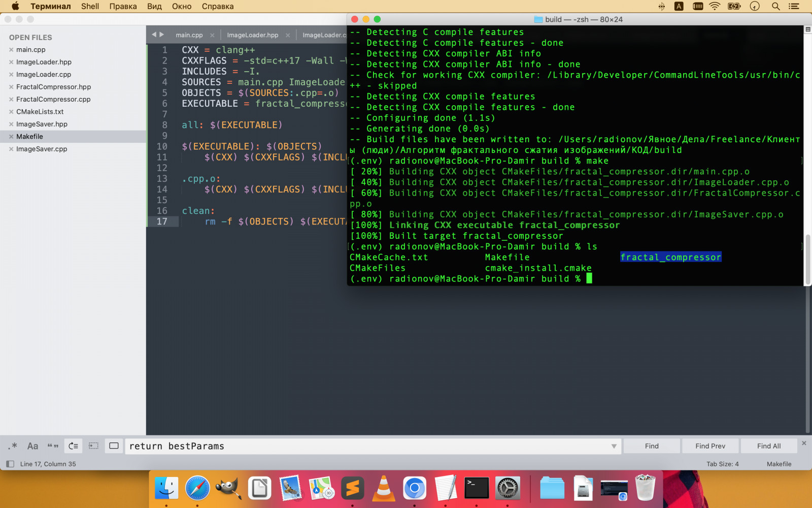The image size is (812, 508).
Task: Close CMakeLists.txt via sidebar x icon
Action: click(11, 112)
